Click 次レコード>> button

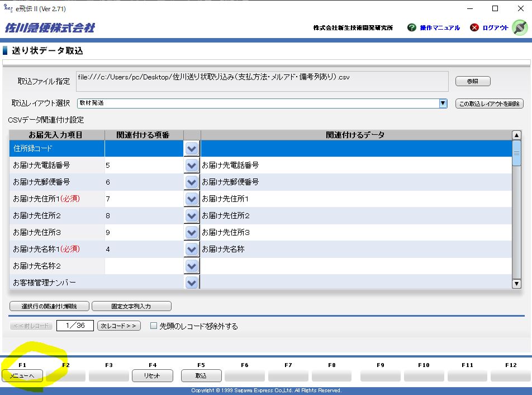pos(119,326)
